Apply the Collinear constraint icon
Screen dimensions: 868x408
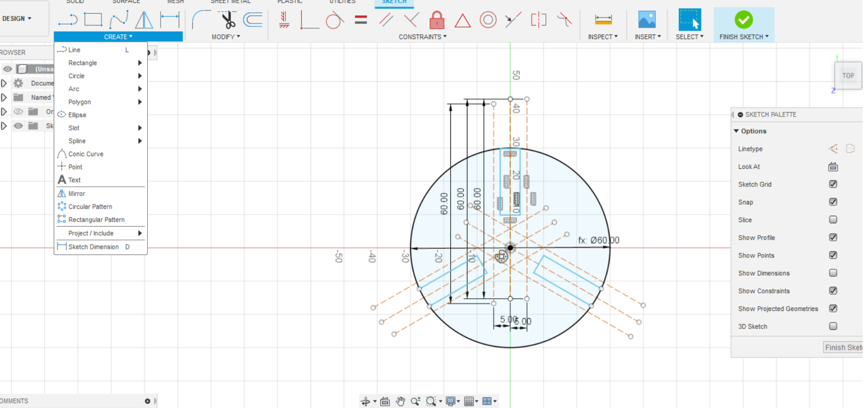(513, 20)
